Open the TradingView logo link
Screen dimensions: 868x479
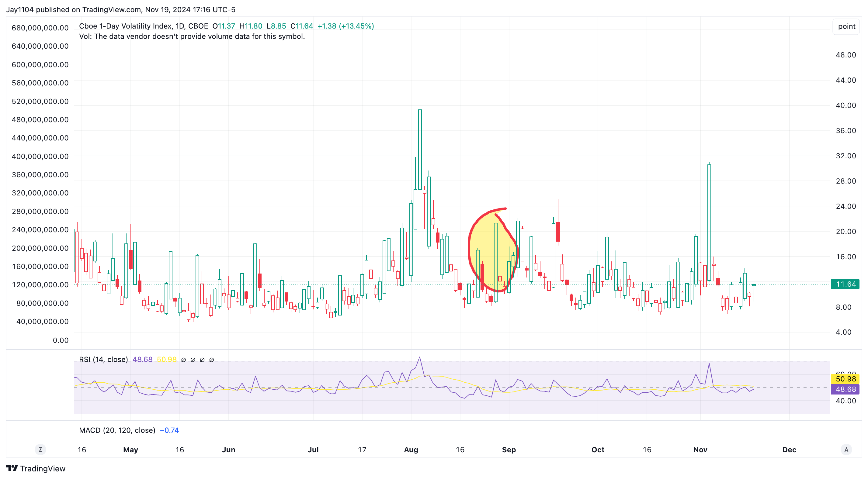coord(36,469)
